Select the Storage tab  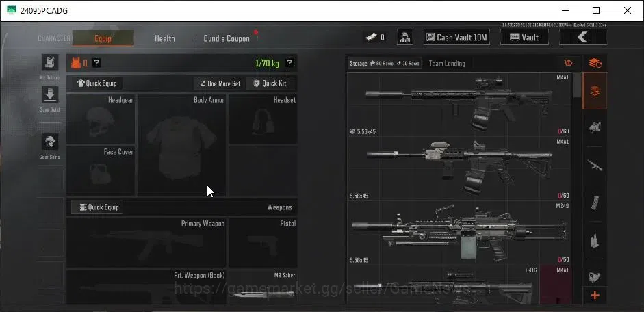pos(385,63)
